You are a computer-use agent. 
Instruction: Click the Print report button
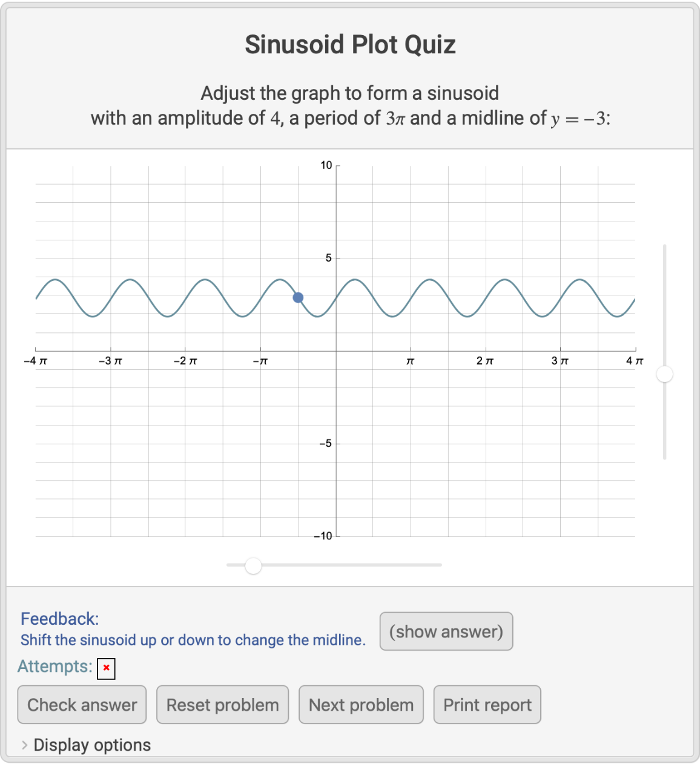pos(487,705)
